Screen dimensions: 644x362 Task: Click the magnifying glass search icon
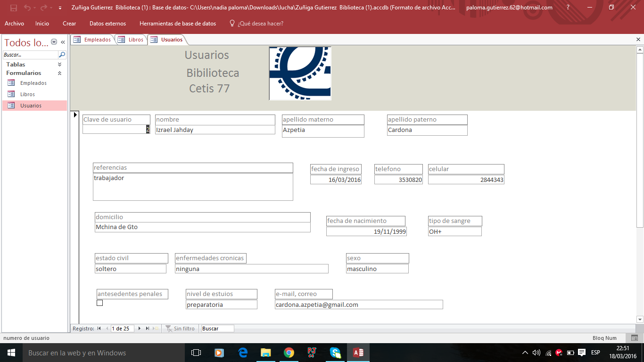(62, 55)
